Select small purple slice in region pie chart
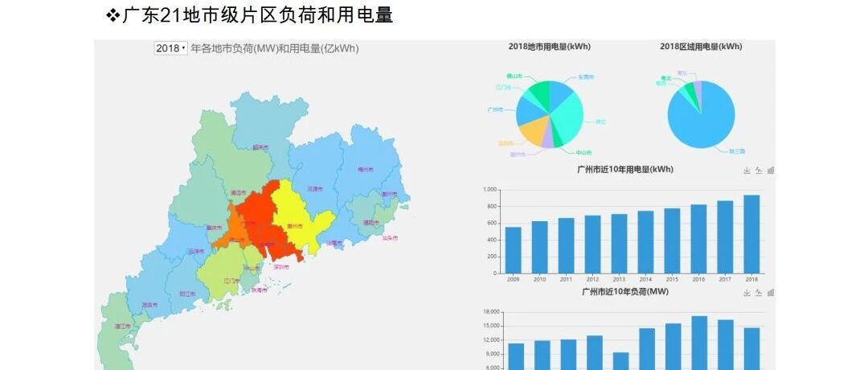The height and width of the screenshot is (370, 868). pos(698,92)
